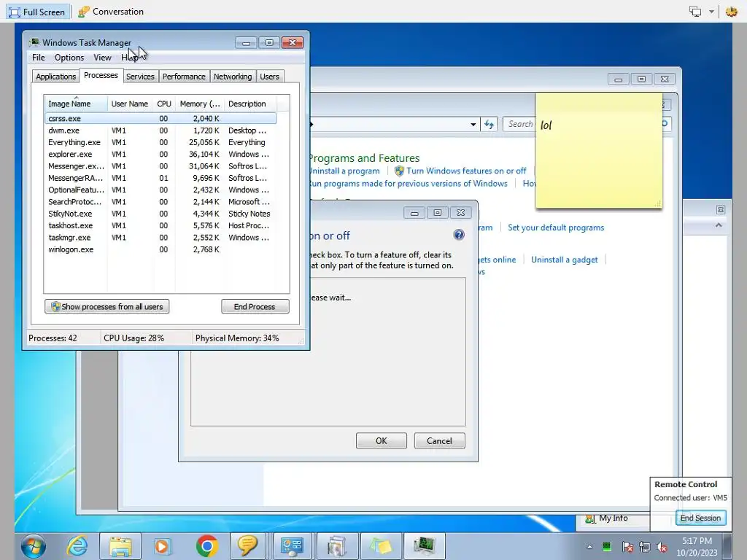Launch Internet Explorer from the taskbar
The height and width of the screenshot is (560, 747).
click(x=77, y=545)
